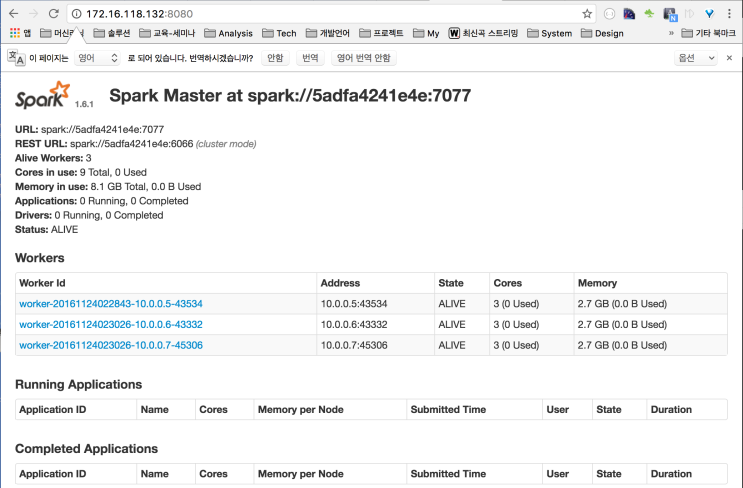Open the source language dropdown showing 영어
The image size is (743, 488).
click(x=97, y=58)
